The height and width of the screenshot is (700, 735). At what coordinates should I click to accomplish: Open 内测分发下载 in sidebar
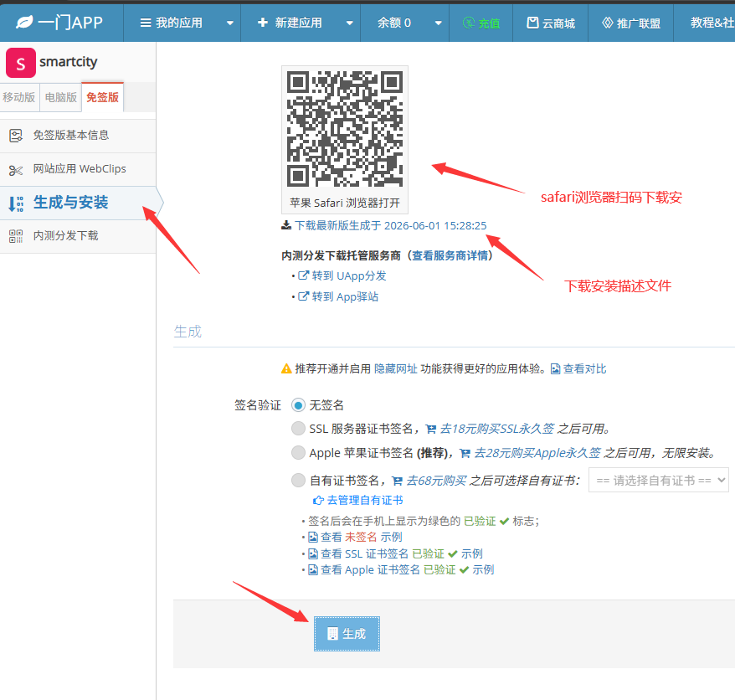(x=78, y=236)
